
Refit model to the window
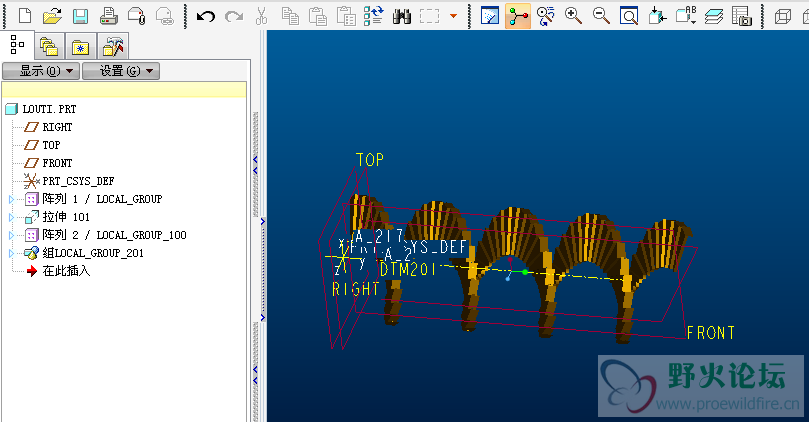(629, 17)
